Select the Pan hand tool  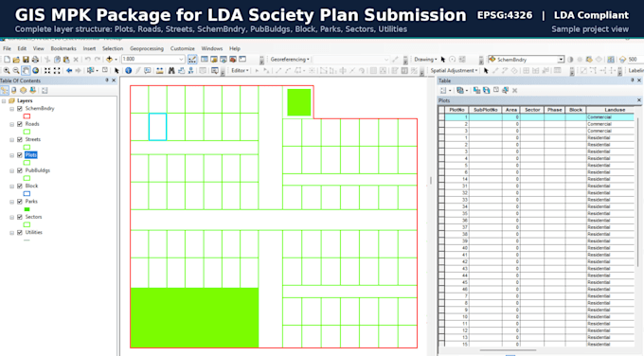[26, 70]
